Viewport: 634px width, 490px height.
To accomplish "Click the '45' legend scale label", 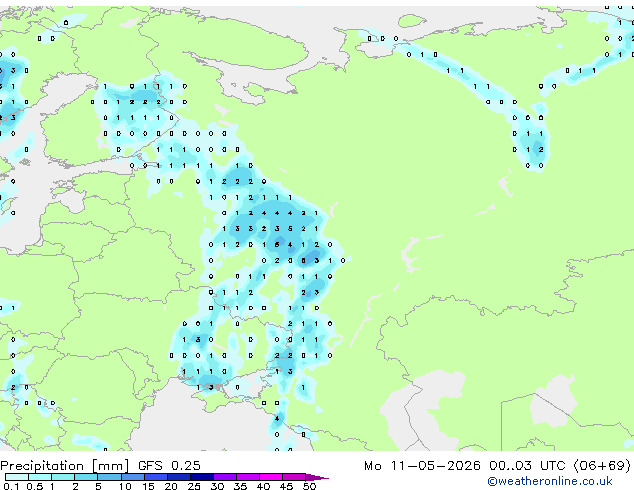I will pyautogui.click(x=286, y=486).
